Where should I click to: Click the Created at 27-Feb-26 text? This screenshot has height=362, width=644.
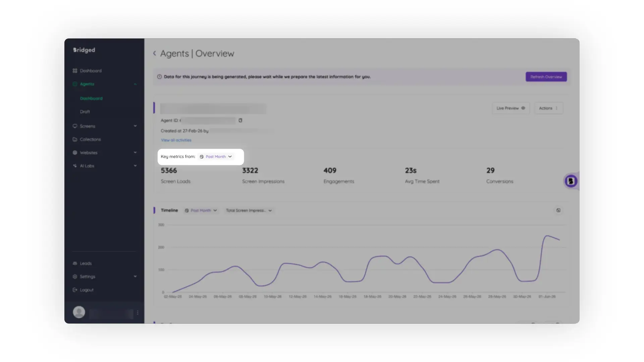click(x=184, y=131)
